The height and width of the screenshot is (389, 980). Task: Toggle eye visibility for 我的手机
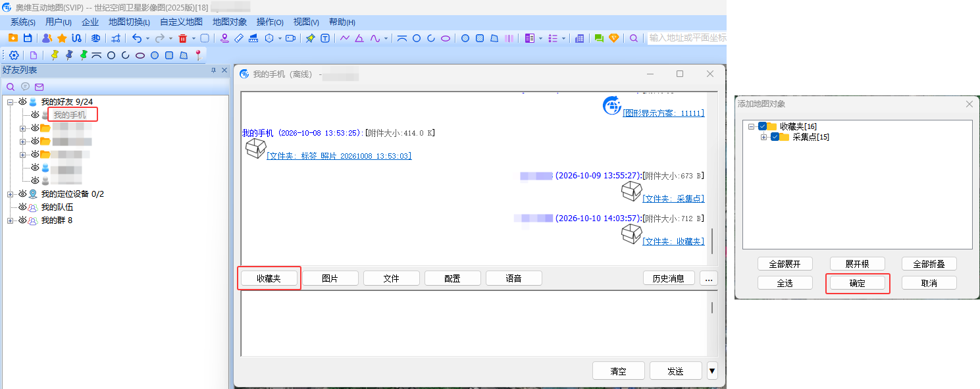(x=35, y=115)
